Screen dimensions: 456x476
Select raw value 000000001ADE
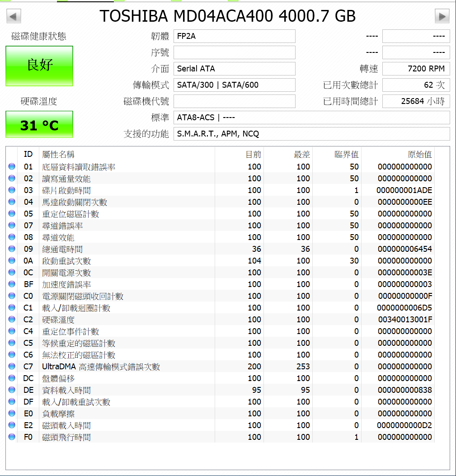404,190
